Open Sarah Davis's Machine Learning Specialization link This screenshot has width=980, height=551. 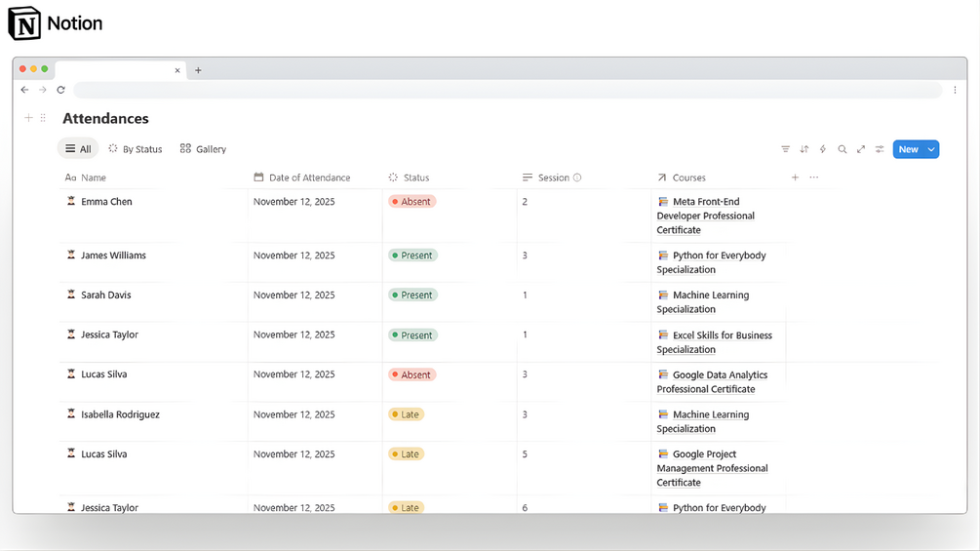tap(703, 302)
